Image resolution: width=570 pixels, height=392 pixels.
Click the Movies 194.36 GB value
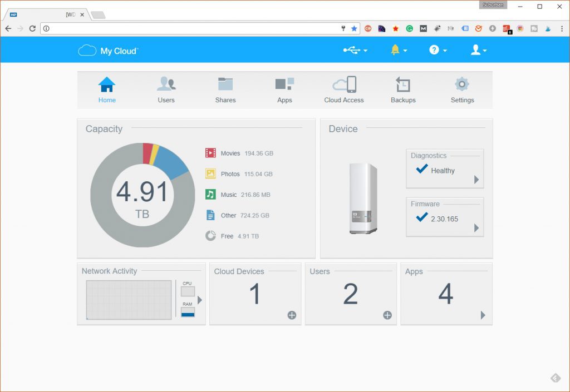(x=259, y=153)
